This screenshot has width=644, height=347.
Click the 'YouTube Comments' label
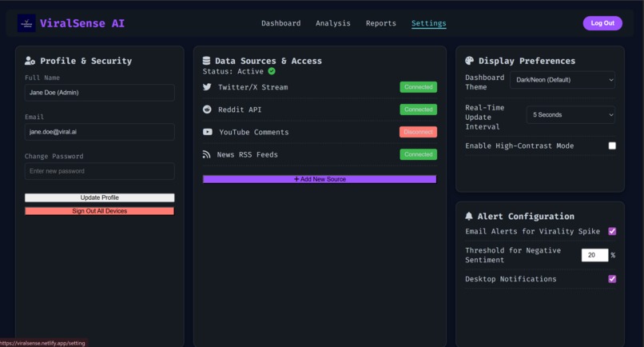coord(254,132)
